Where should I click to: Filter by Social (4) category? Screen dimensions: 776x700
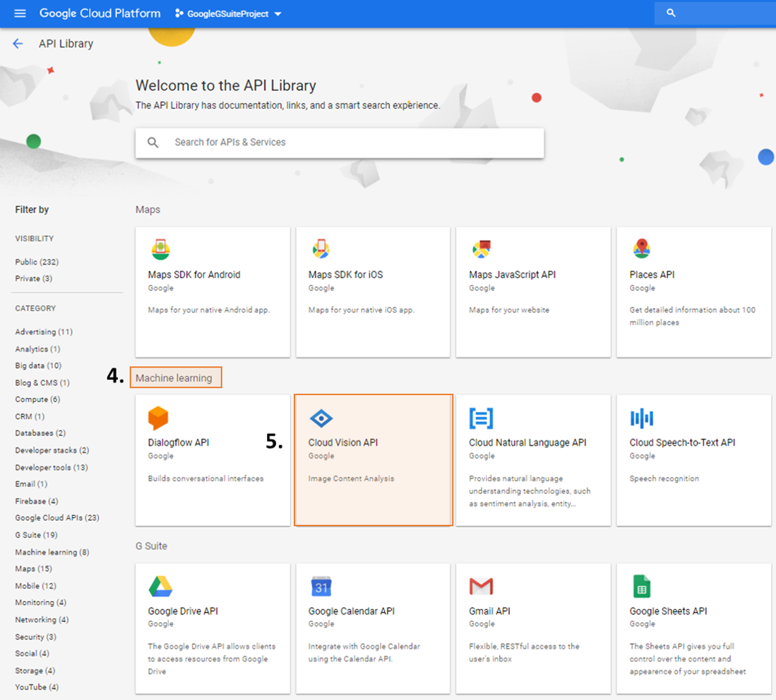[32, 653]
